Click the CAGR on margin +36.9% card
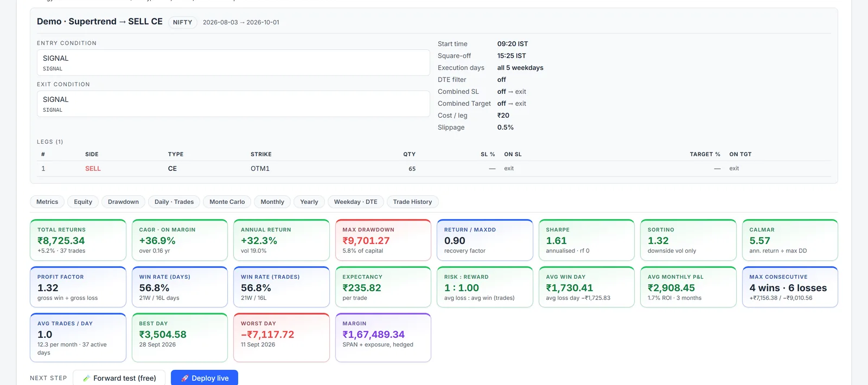Screen dimensions: 868x385 tap(180, 240)
